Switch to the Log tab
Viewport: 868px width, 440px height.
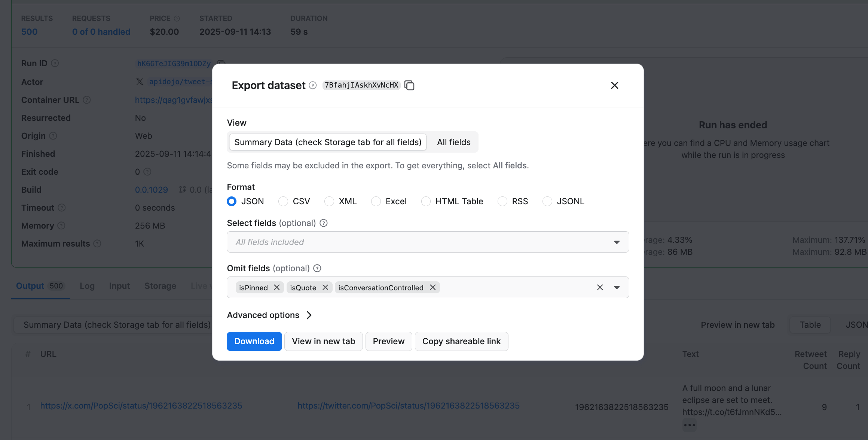[x=87, y=286]
